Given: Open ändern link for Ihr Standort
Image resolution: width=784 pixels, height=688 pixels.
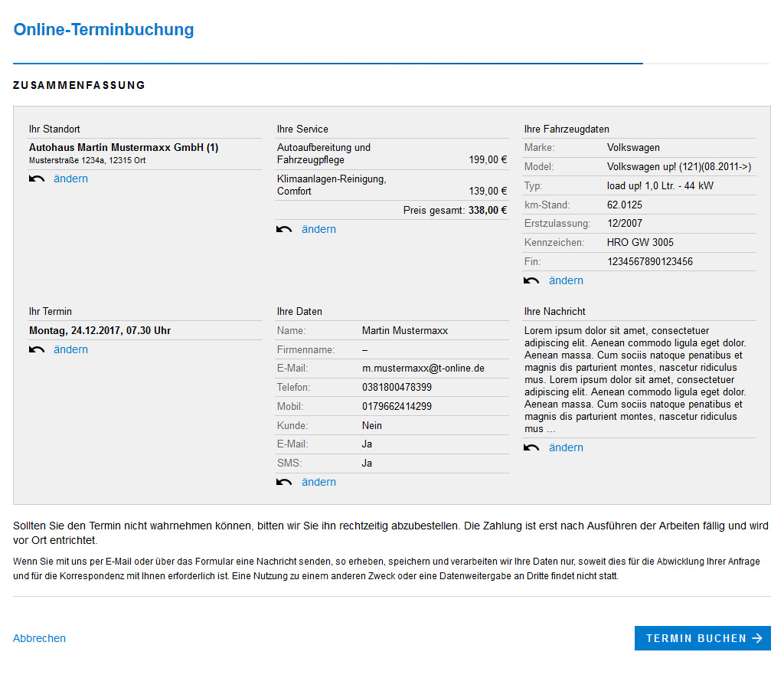Looking at the screenshot, I should (x=70, y=178).
